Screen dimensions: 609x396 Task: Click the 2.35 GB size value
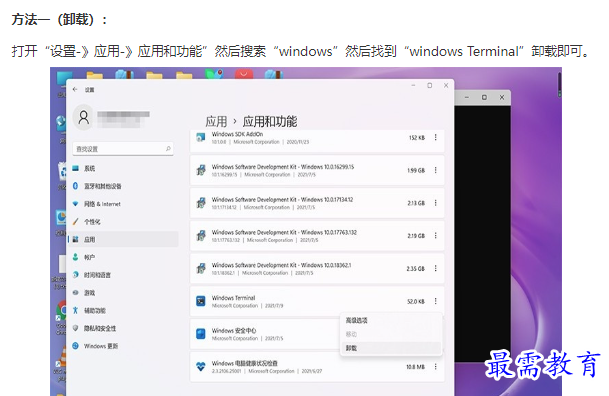tap(416, 269)
